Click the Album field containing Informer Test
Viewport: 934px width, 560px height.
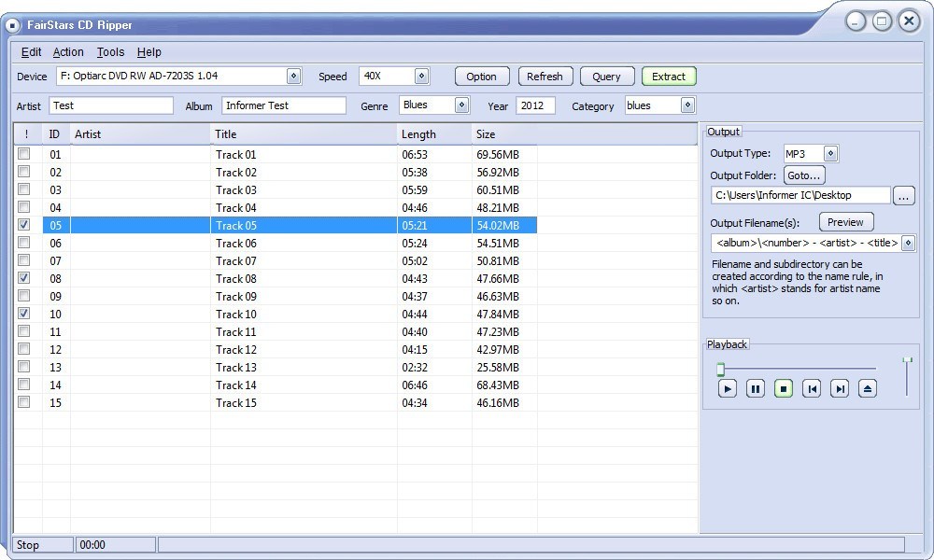[x=284, y=105]
